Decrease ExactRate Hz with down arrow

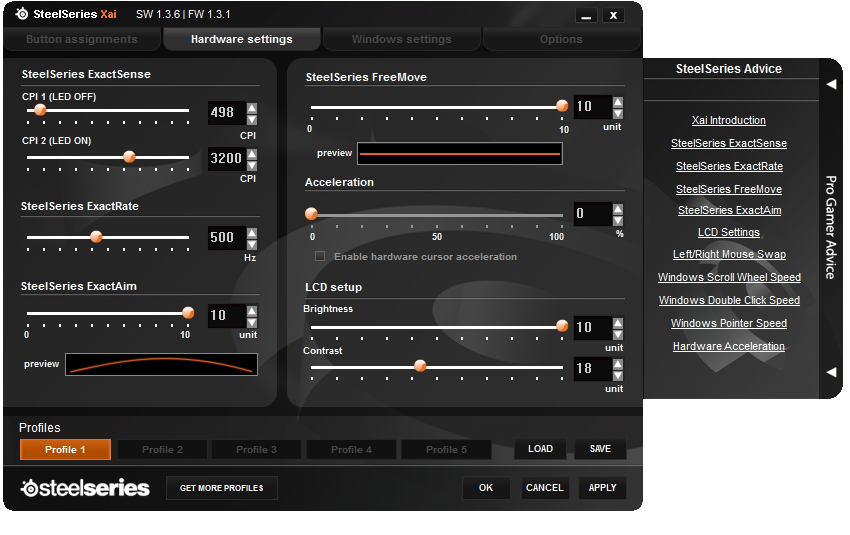[252, 243]
